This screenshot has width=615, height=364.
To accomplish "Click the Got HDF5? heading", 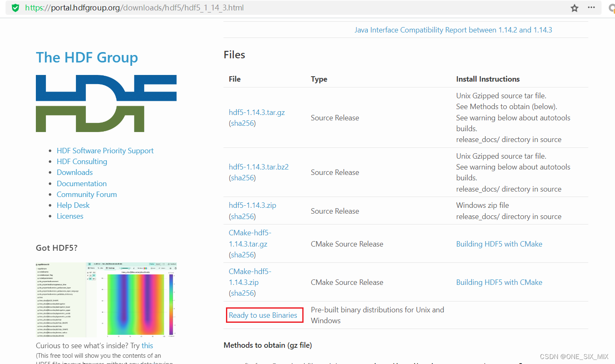I will (57, 248).
